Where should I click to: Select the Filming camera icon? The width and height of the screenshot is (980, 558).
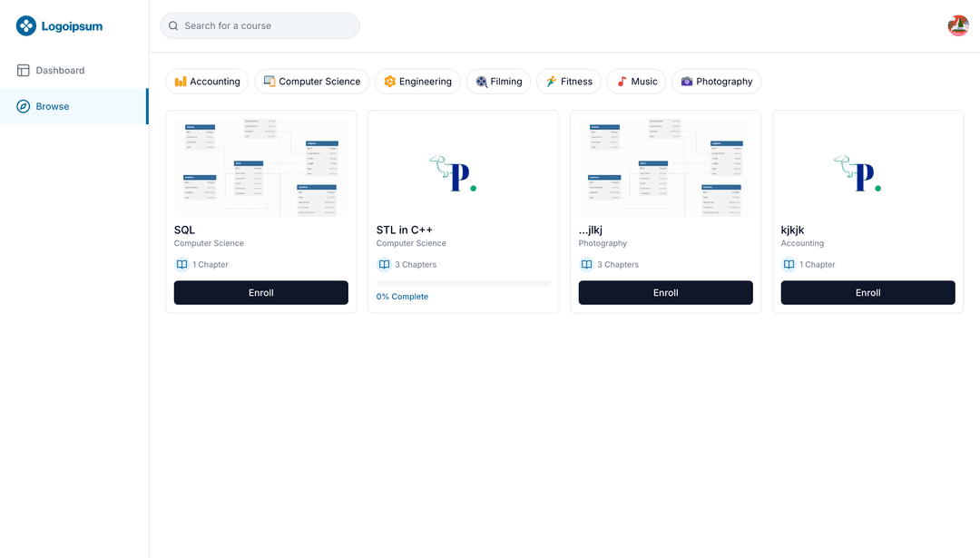(479, 81)
